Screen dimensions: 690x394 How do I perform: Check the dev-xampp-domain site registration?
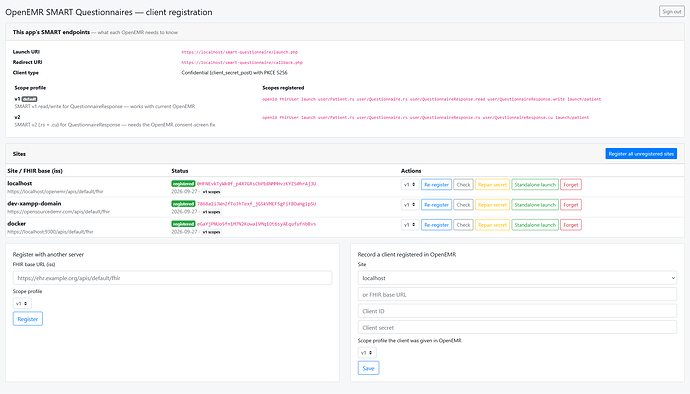(x=463, y=205)
